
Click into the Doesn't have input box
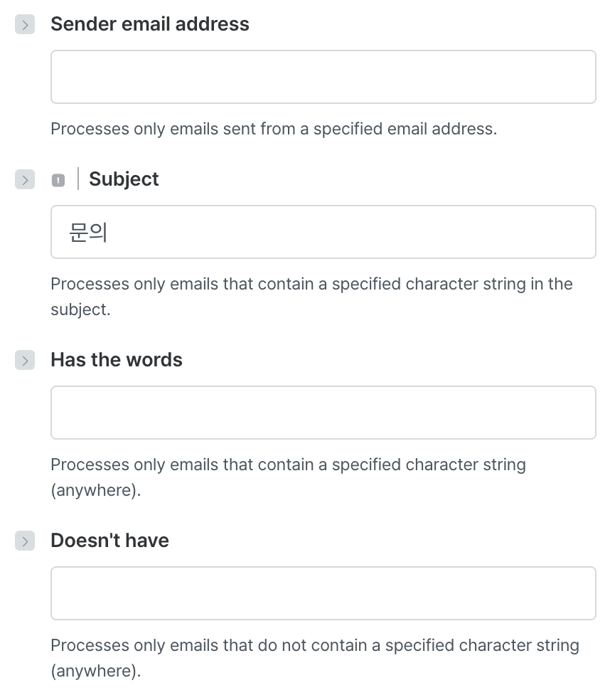point(323,593)
